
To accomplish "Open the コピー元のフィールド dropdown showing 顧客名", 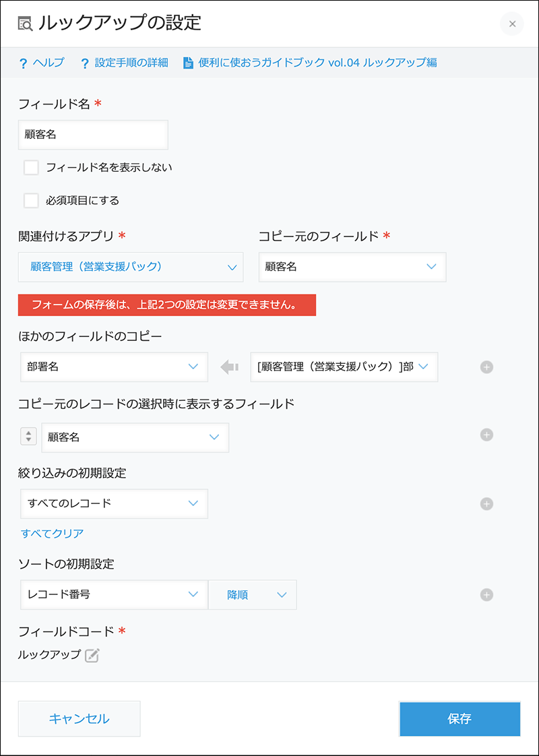I will [351, 267].
